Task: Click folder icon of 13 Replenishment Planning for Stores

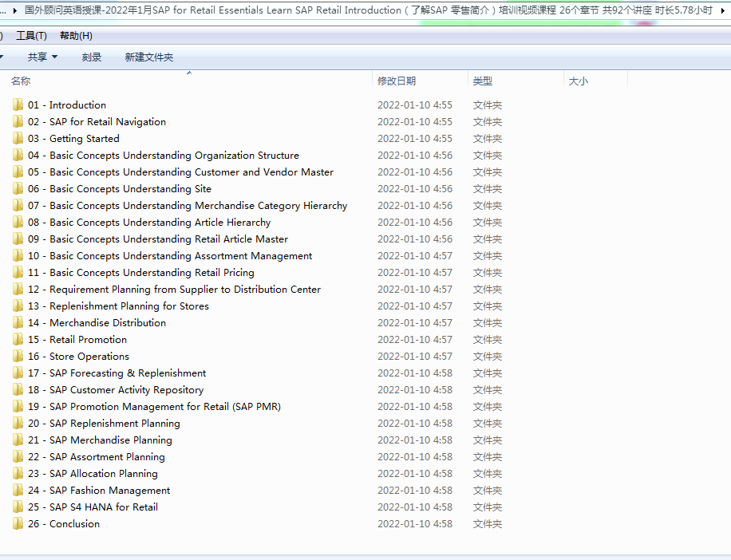Action: click(x=18, y=306)
